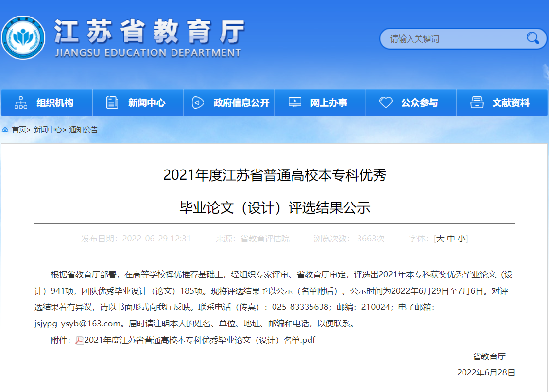Click the magnifier search icon

[532, 38]
